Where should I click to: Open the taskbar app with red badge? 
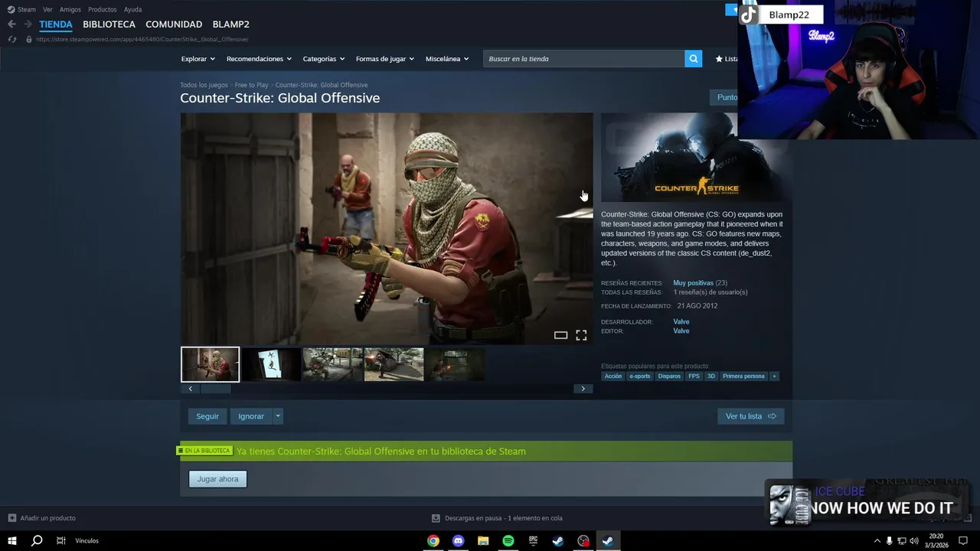(583, 541)
